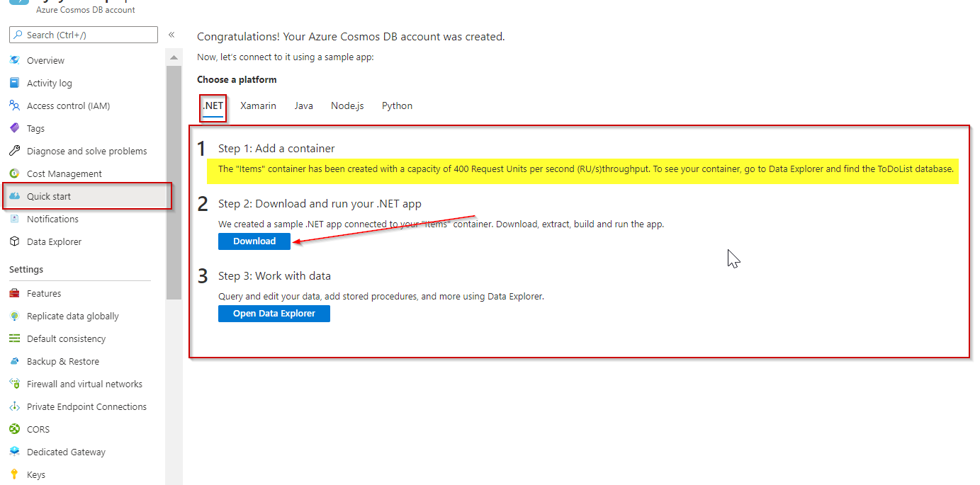Click the sidebar scroll-up arrow
The height and width of the screenshot is (485, 980).
pyautogui.click(x=174, y=57)
